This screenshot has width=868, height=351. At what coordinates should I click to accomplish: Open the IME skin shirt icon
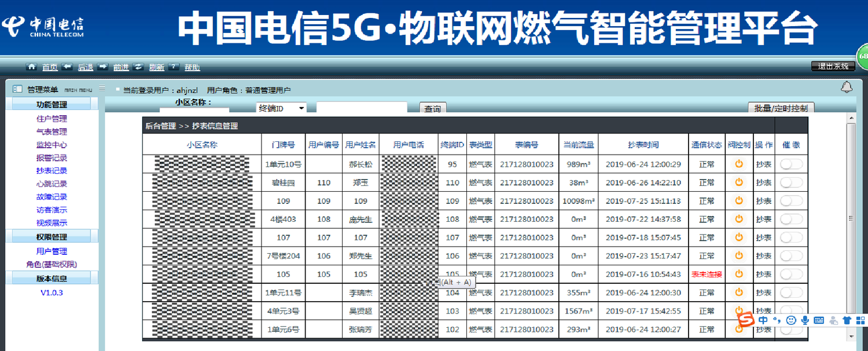click(x=847, y=320)
